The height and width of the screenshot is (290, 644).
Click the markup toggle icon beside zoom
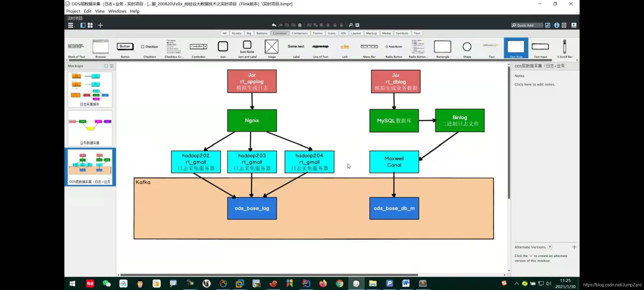click(x=357, y=25)
